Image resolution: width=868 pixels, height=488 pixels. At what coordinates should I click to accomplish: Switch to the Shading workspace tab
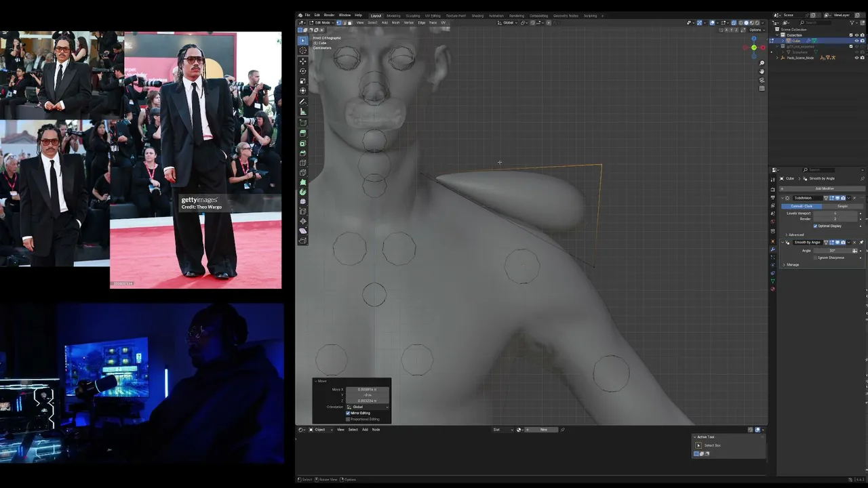point(477,16)
